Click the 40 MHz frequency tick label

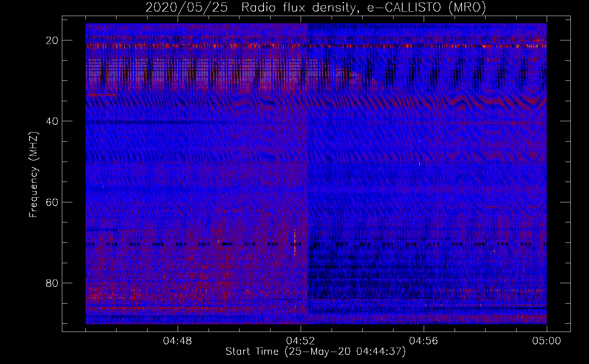point(52,121)
